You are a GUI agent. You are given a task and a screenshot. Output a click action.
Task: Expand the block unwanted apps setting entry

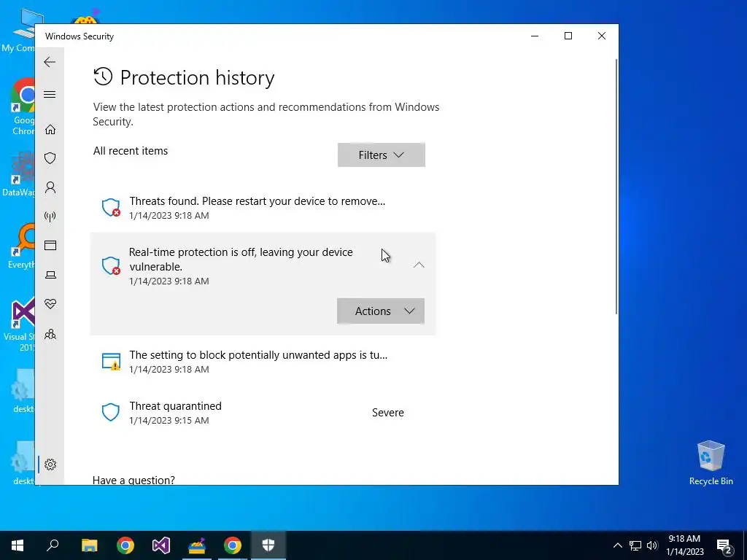tap(263, 362)
